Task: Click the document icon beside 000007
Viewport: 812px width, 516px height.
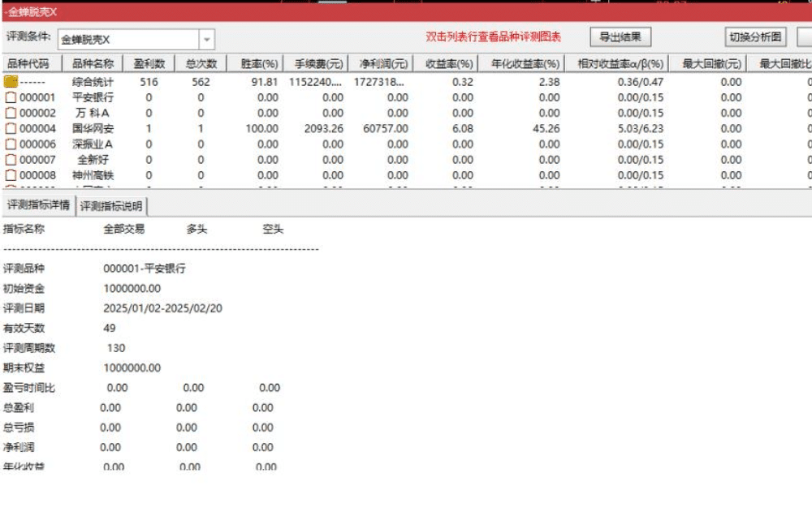Action: (x=11, y=159)
